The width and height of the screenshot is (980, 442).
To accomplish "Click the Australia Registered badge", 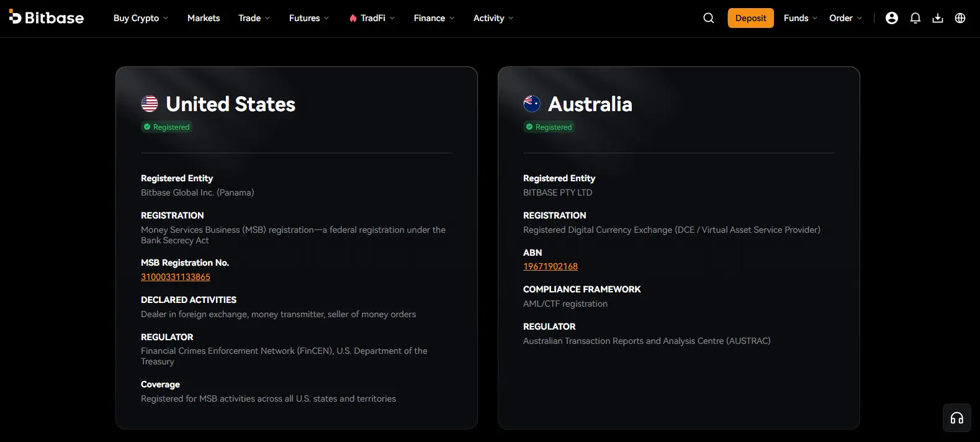I will click(x=549, y=127).
